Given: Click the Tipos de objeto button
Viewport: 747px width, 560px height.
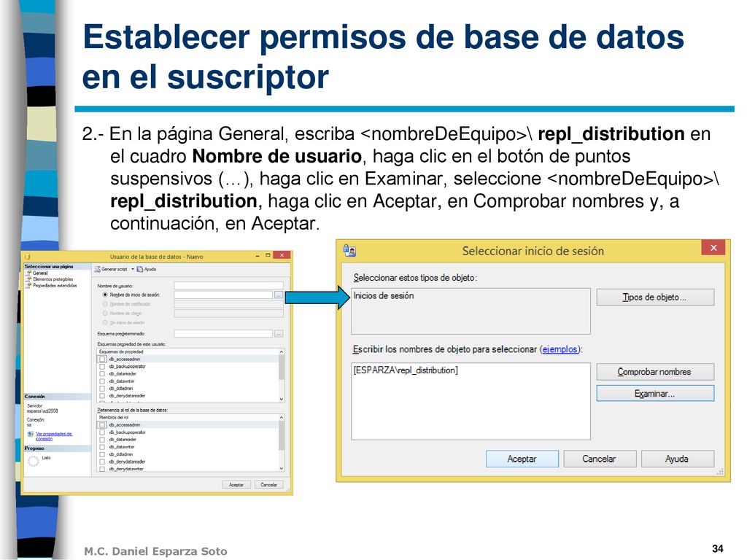Looking at the screenshot, I should click(655, 297).
